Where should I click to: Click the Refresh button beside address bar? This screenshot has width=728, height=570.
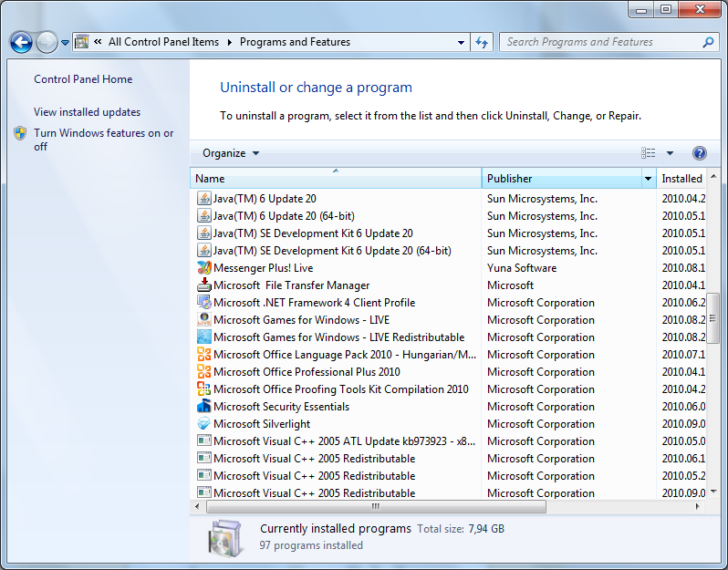point(482,42)
